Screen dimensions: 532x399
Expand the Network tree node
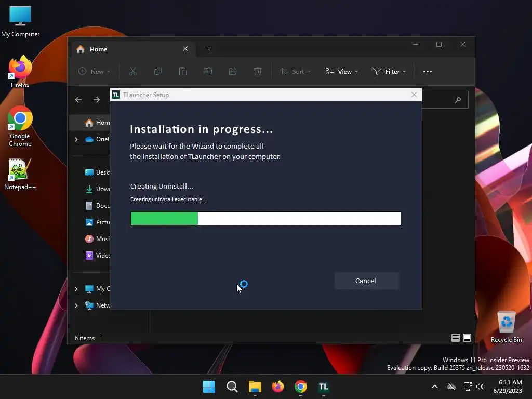[76, 305]
